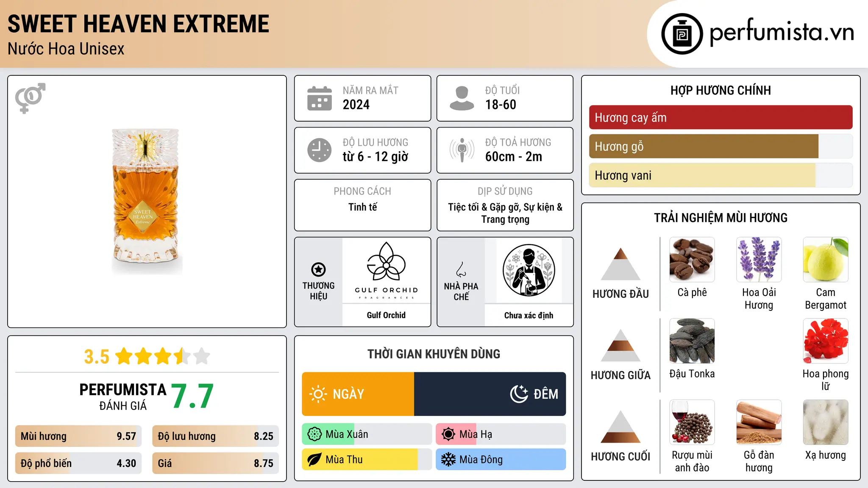This screenshot has height=488, width=868.
Task: Click the Hương giữa pyramid icon
Action: tap(620, 345)
